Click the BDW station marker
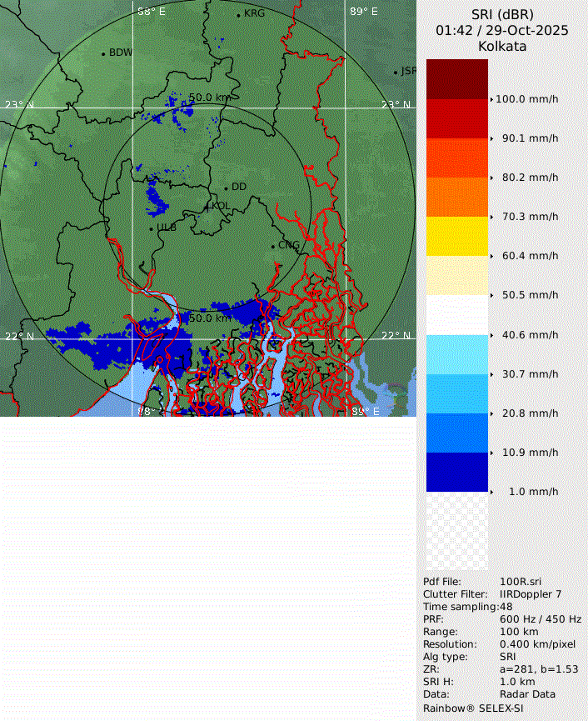Screen dimensions: 588x721 [104, 53]
